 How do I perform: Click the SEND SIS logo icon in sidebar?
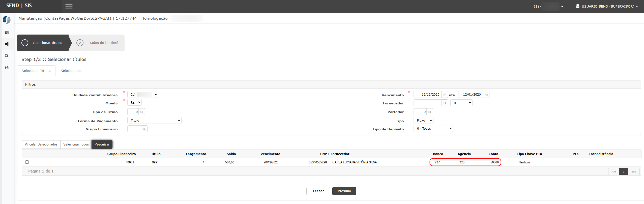coord(7,20)
